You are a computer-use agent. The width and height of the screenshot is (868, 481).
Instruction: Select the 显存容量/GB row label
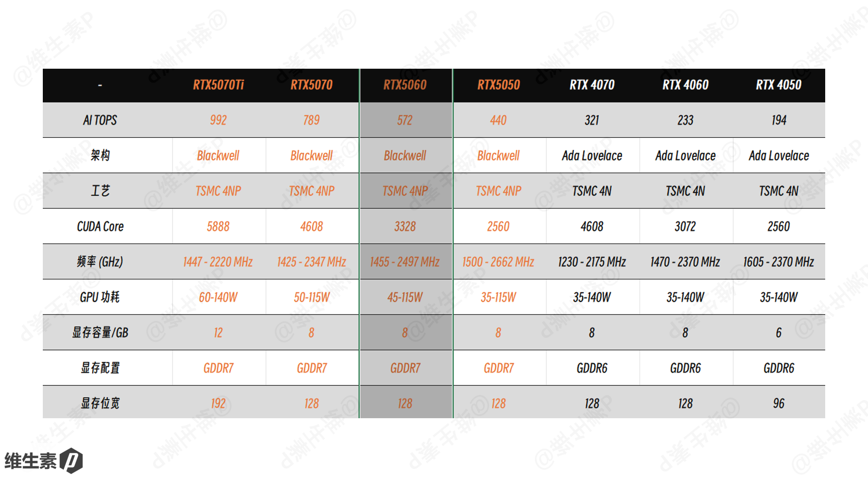100,333
